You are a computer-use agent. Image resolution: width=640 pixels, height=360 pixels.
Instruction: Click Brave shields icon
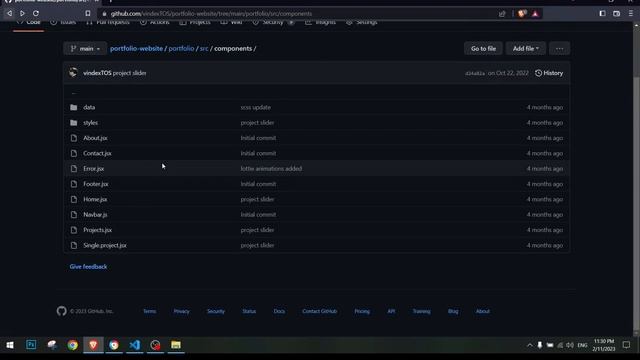(x=522, y=14)
